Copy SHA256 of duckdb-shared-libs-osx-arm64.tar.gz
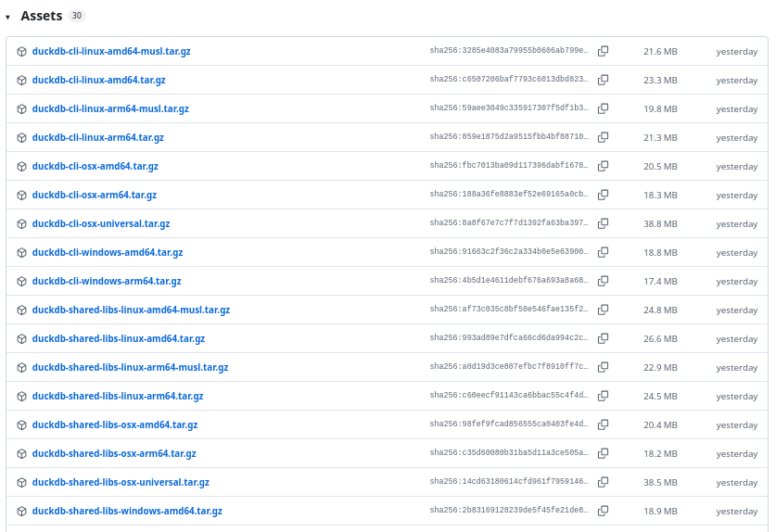The width and height of the screenshot is (776, 532). point(603,453)
